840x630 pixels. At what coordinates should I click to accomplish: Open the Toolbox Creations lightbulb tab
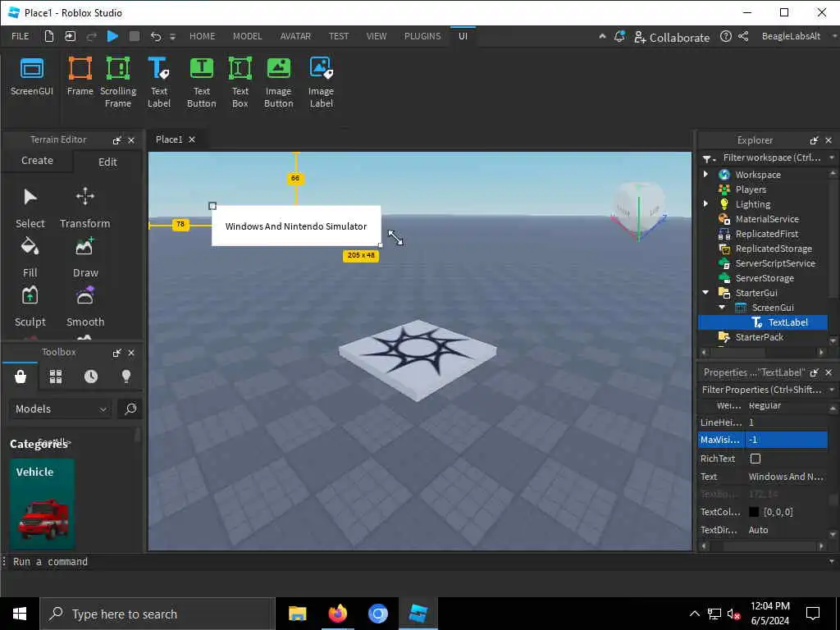(x=126, y=377)
